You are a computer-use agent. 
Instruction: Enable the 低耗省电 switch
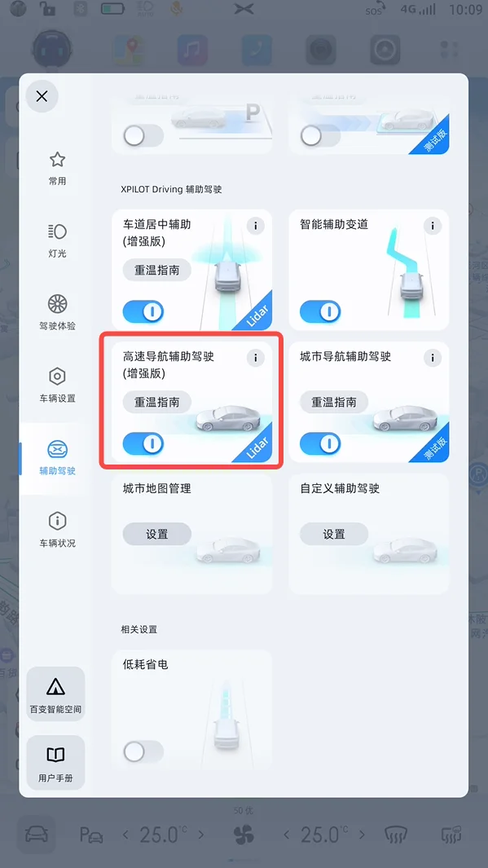click(143, 751)
